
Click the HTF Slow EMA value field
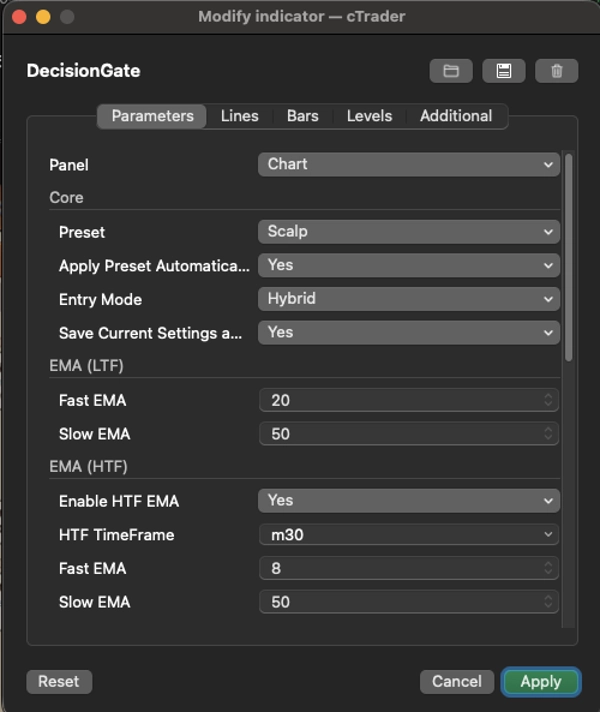[409, 602]
